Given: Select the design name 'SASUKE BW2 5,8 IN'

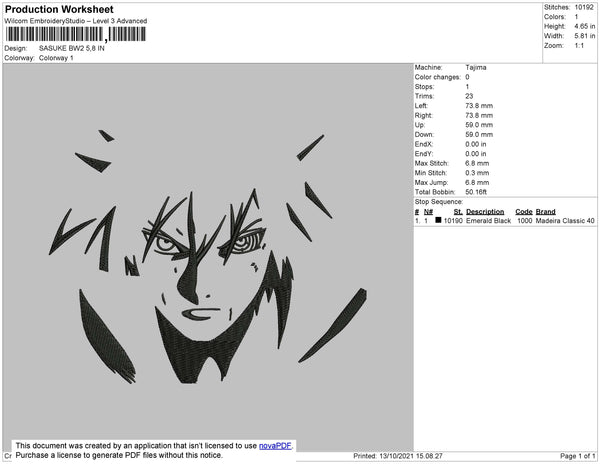Looking at the screenshot, I should pos(72,48).
